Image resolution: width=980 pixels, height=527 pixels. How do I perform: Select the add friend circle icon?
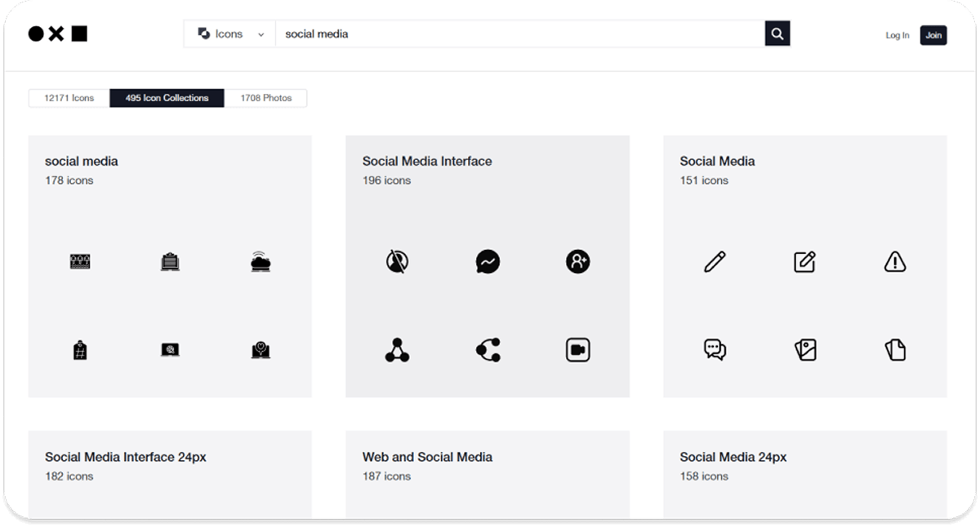pyautogui.click(x=577, y=262)
